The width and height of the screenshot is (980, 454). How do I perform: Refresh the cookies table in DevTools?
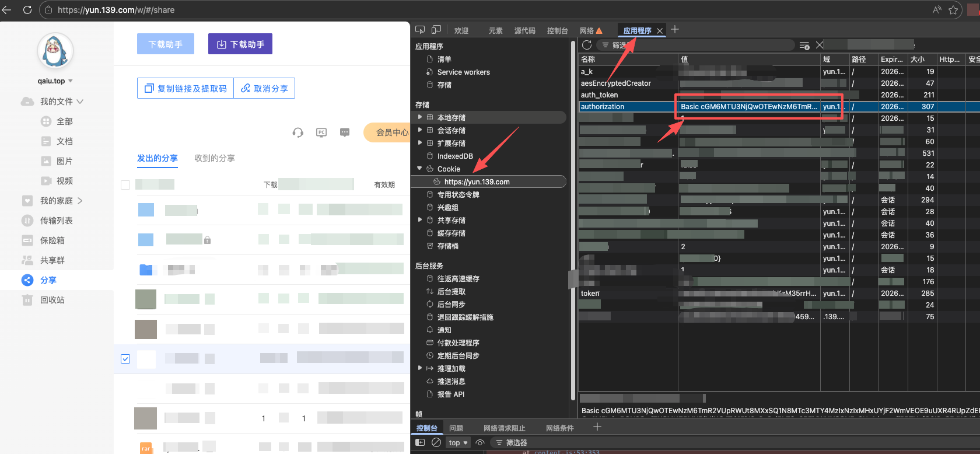coord(587,45)
